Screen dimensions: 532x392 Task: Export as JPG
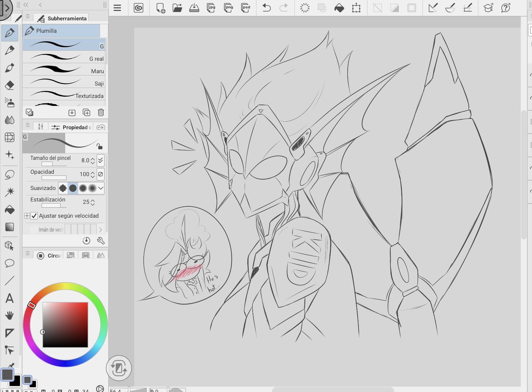tap(211, 8)
